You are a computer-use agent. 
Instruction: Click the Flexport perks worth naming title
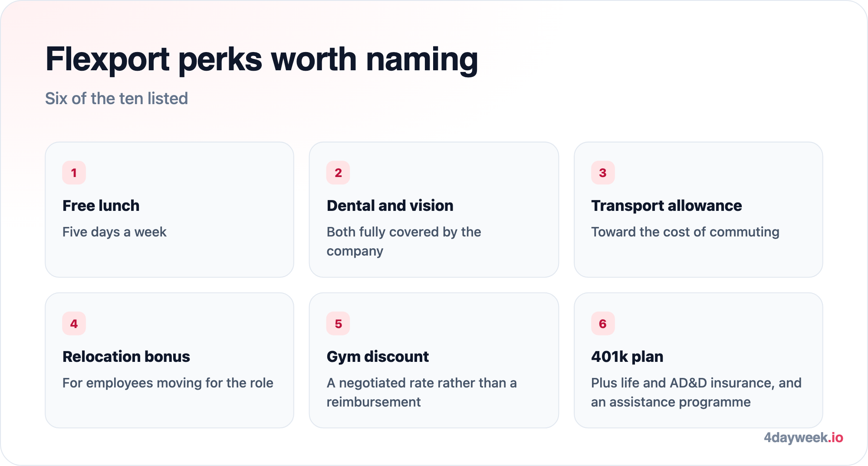pos(262,59)
